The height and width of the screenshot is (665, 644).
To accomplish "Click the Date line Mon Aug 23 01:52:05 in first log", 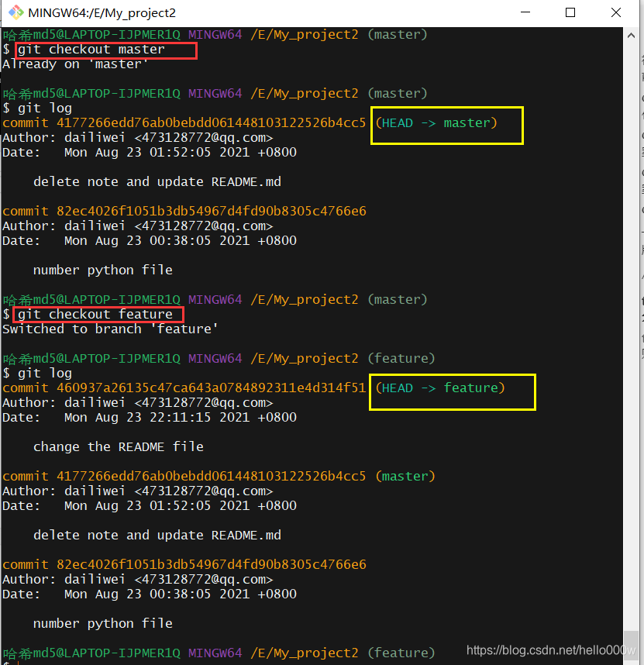I will point(150,152).
